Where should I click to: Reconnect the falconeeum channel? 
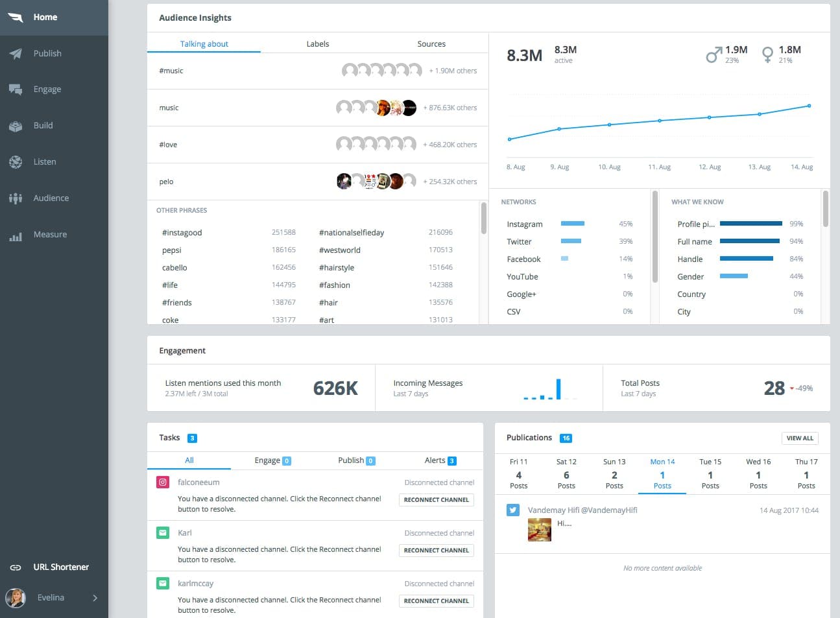coord(436,499)
